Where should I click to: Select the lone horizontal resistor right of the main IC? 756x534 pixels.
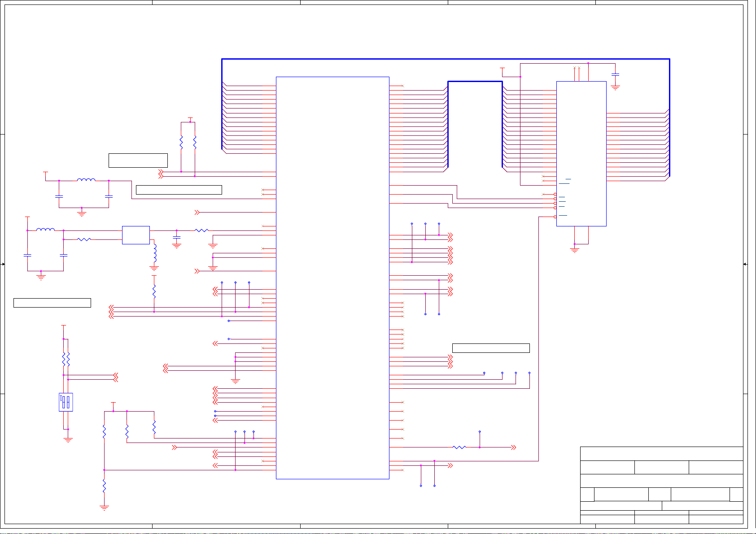(x=459, y=447)
